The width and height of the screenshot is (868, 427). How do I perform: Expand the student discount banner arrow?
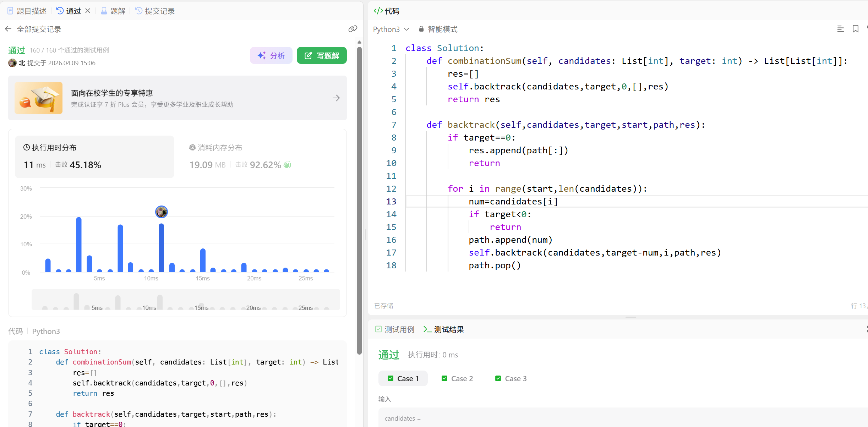(x=336, y=98)
